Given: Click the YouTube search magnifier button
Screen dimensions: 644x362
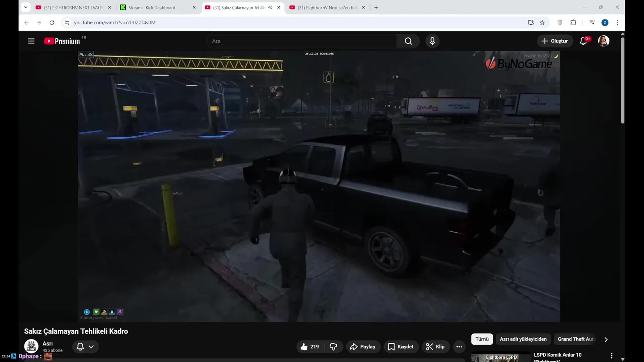Looking at the screenshot, I should pos(408,41).
